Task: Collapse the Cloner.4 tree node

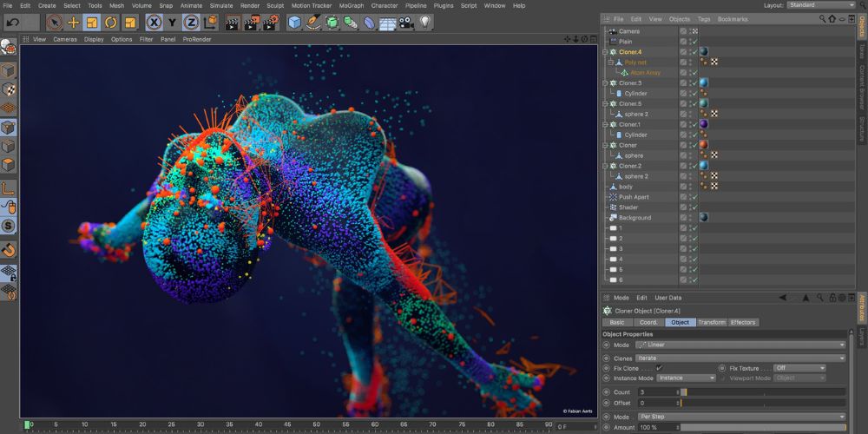Action: [605, 52]
